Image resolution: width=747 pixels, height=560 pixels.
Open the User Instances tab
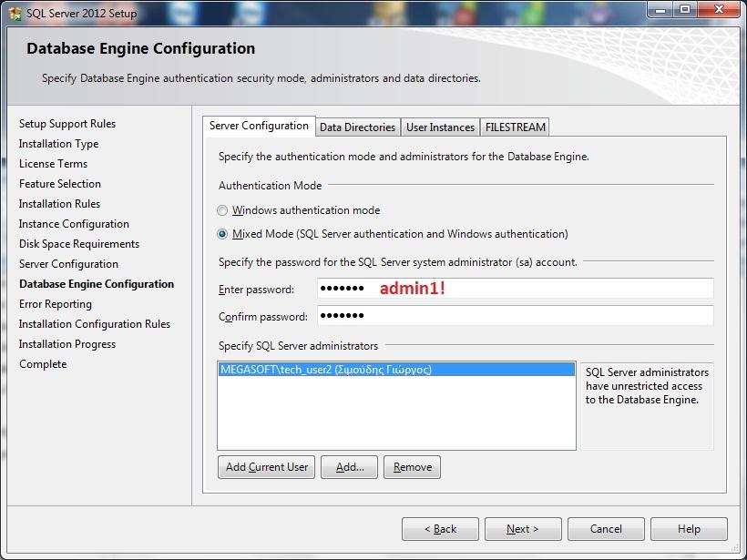(x=440, y=127)
